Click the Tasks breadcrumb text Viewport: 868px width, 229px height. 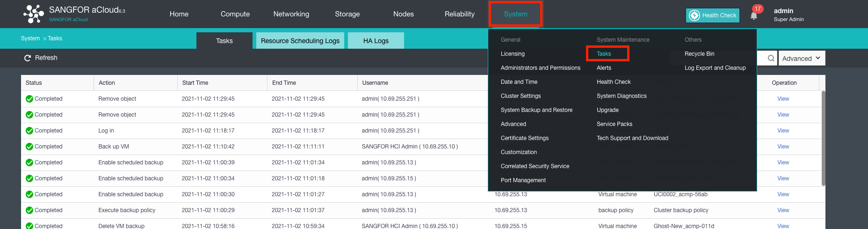tap(55, 38)
